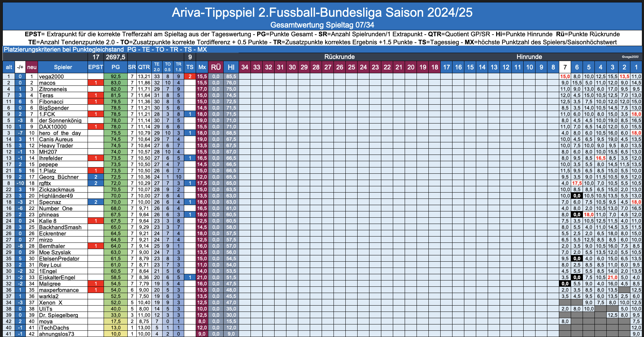Click player name 'Zitroneneis'
Image resolution: width=644 pixels, height=337 pixels.
(53, 89)
